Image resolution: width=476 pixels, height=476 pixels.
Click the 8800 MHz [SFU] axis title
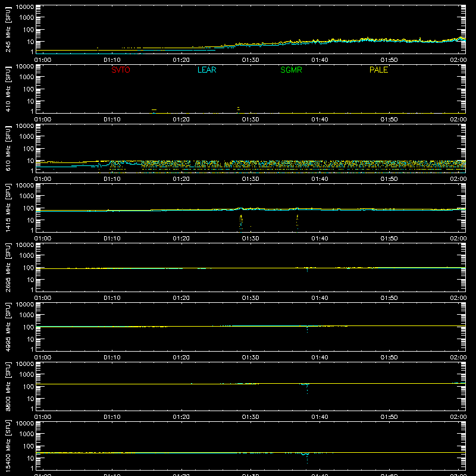click(8, 386)
